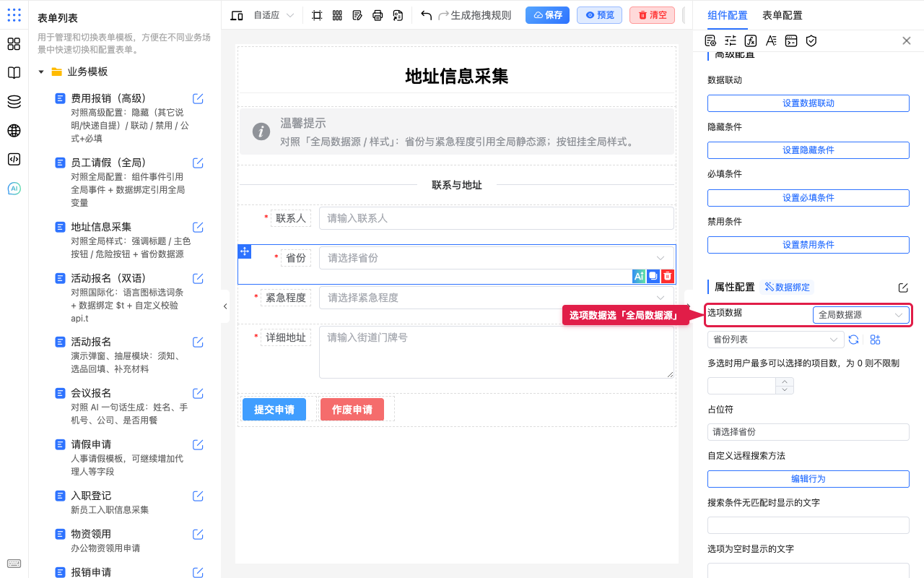Copy the selected 省份 field with duplicate icon

653,276
